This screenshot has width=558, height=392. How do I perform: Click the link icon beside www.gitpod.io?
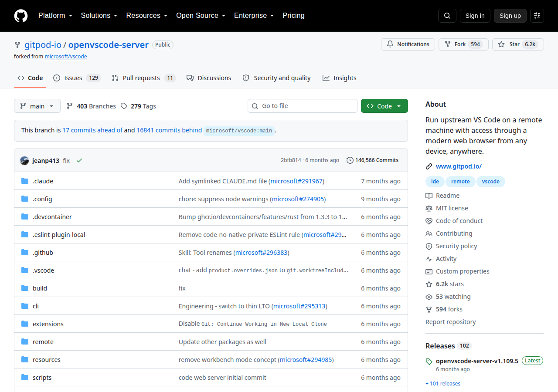tap(429, 166)
